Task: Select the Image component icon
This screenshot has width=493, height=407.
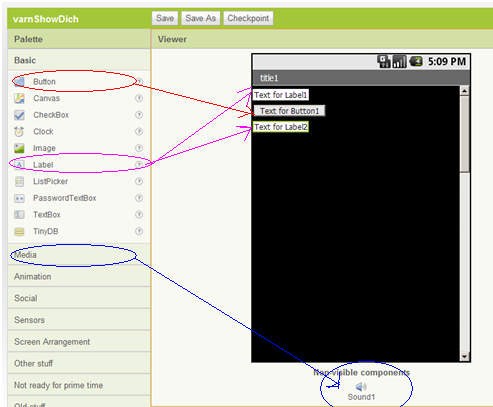Action: point(19,148)
